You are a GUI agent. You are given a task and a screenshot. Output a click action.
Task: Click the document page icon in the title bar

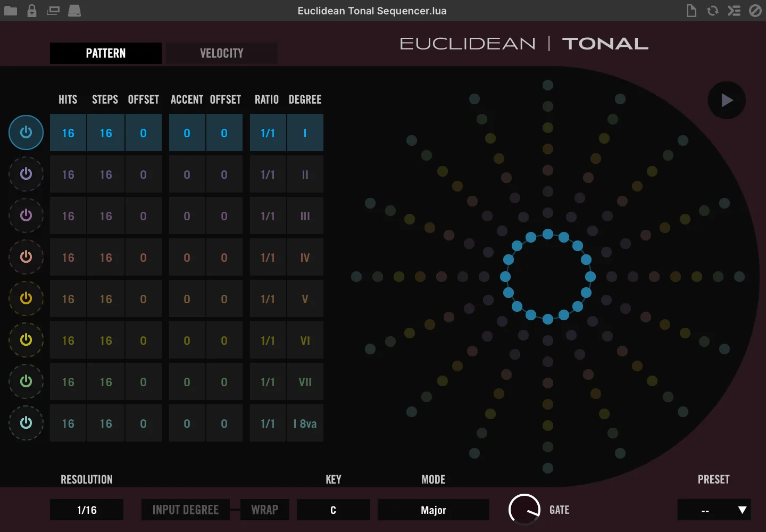(692, 11)
